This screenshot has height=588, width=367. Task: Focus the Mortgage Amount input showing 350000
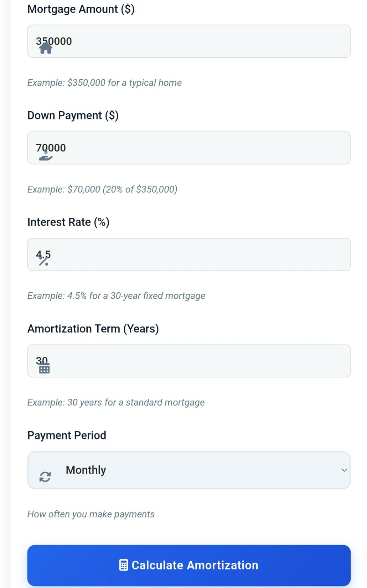coord(189,41)
